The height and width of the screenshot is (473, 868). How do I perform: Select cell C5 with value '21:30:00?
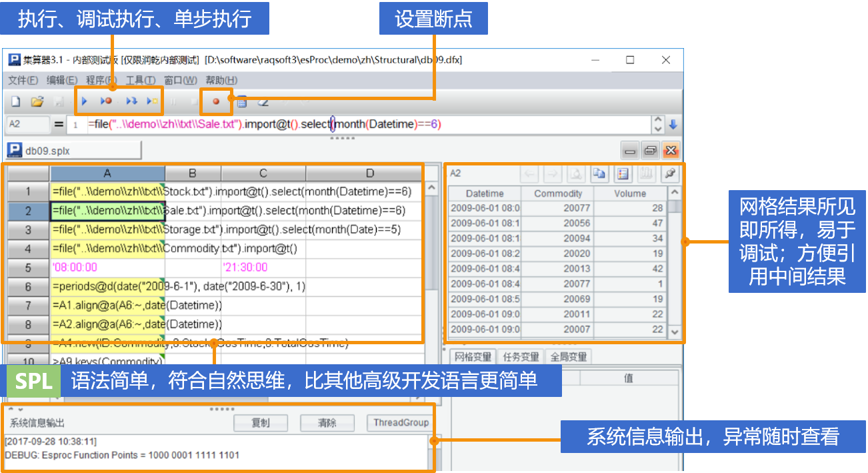click(x=263, y=268)
